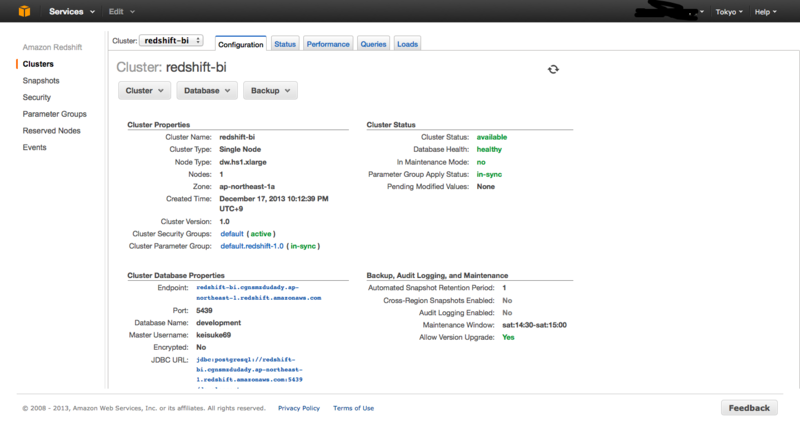Click the Cluster Status value available
The image size is (800, 422).
coord(492,137)
